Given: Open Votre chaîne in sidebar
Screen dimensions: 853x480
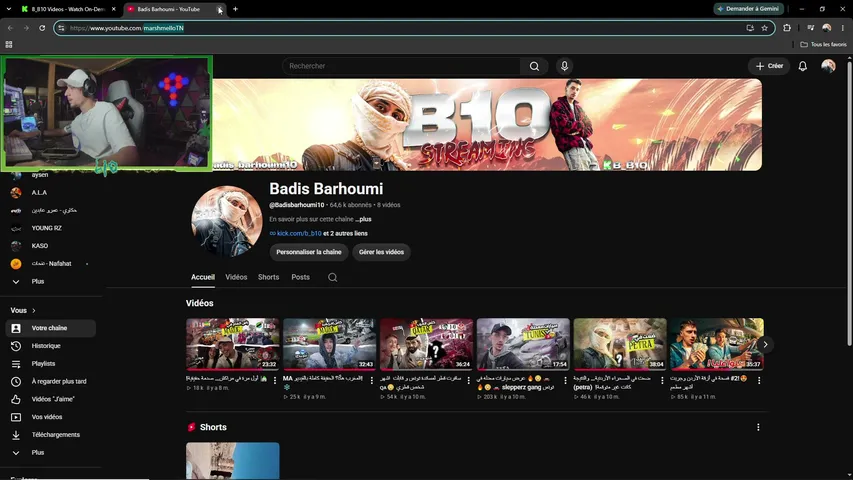Looking at the screenshot, I should (x=51, y=328).
